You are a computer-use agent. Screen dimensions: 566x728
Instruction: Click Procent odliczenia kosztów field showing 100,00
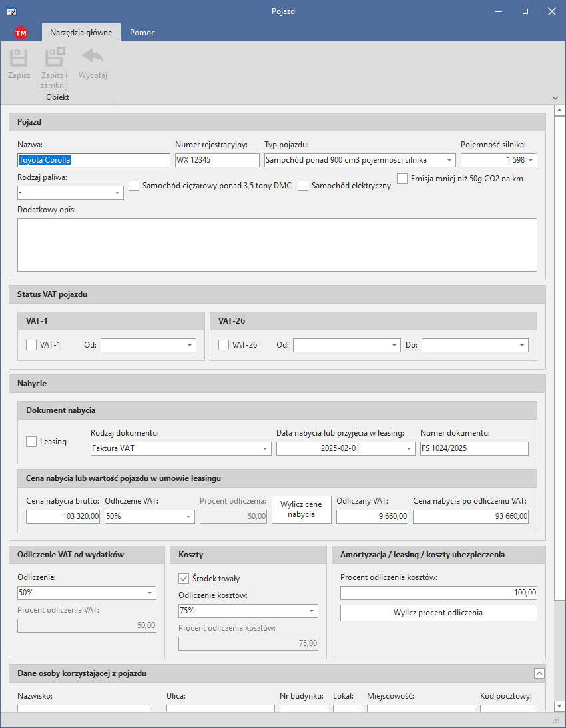pos(438,593)
